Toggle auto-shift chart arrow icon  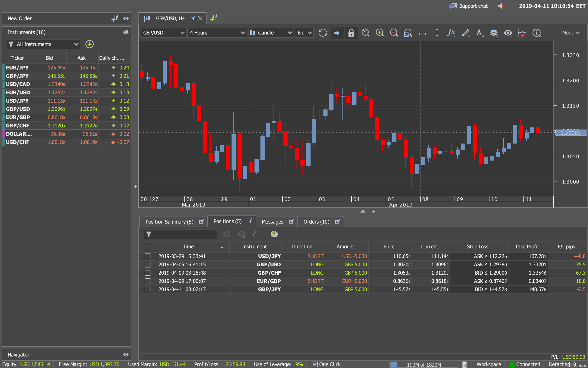tap(337, 33)
